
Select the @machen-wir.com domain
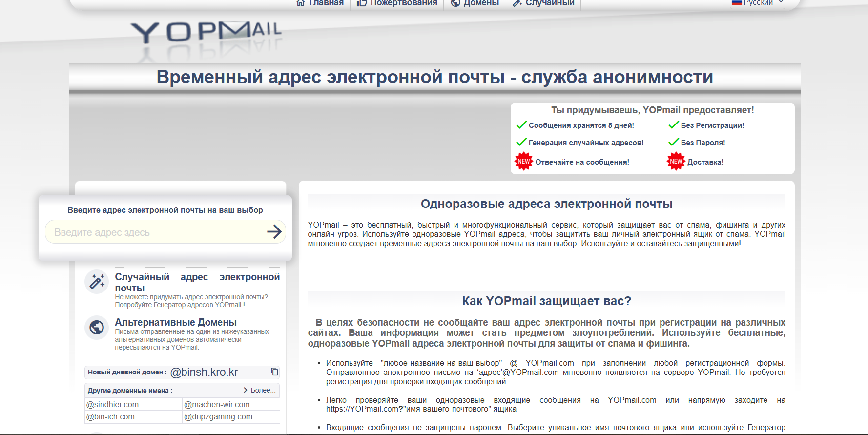(x=217, y=404)
